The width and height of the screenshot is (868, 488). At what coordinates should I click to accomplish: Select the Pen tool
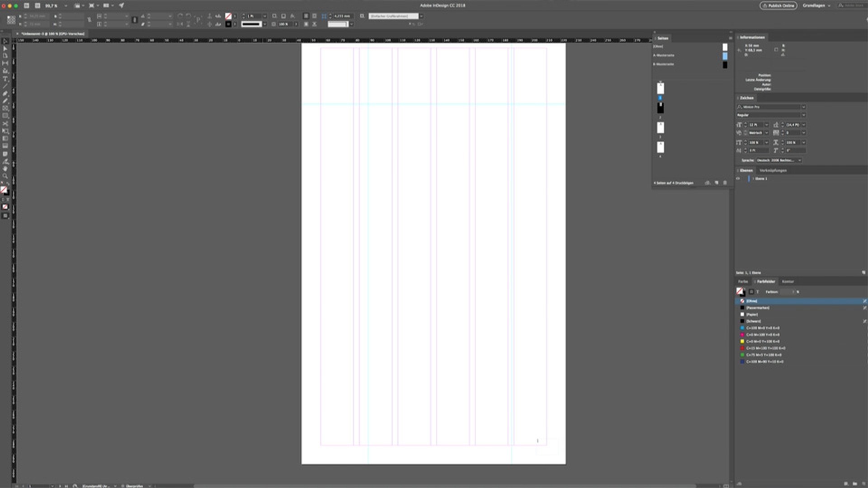[x=5, y=94]
